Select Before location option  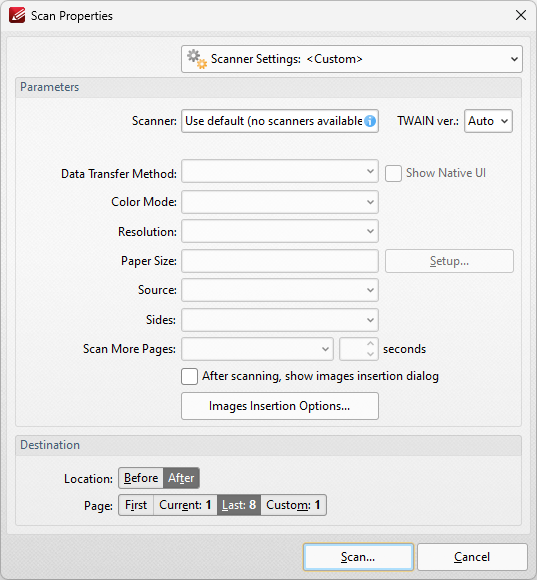pos(141,478)
